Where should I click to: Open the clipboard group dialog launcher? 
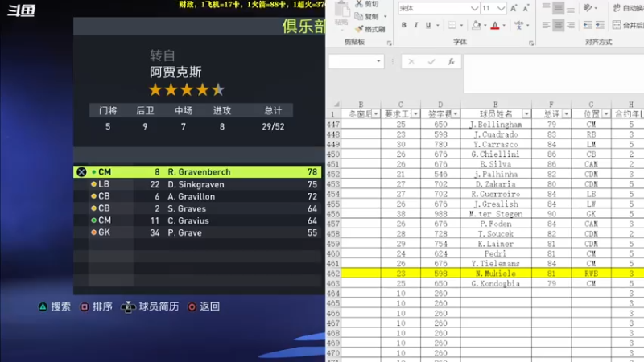point(389,43)
